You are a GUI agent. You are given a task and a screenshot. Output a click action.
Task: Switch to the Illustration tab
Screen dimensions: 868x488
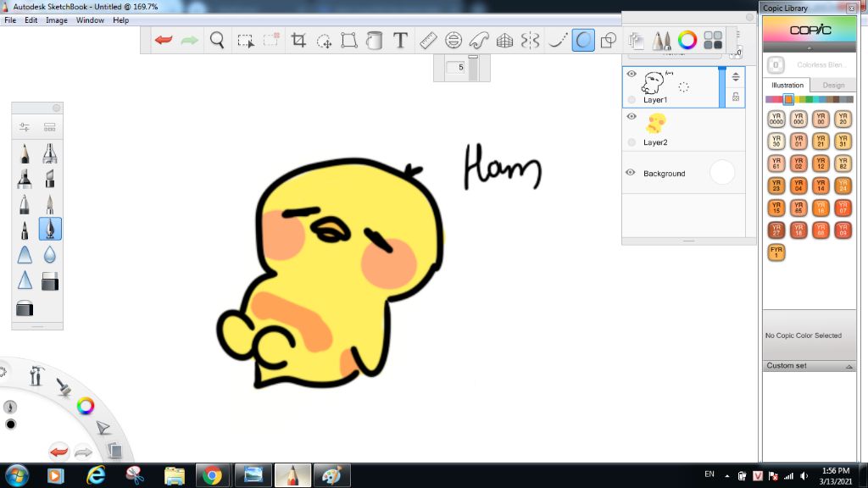click(x=787, y=86)
